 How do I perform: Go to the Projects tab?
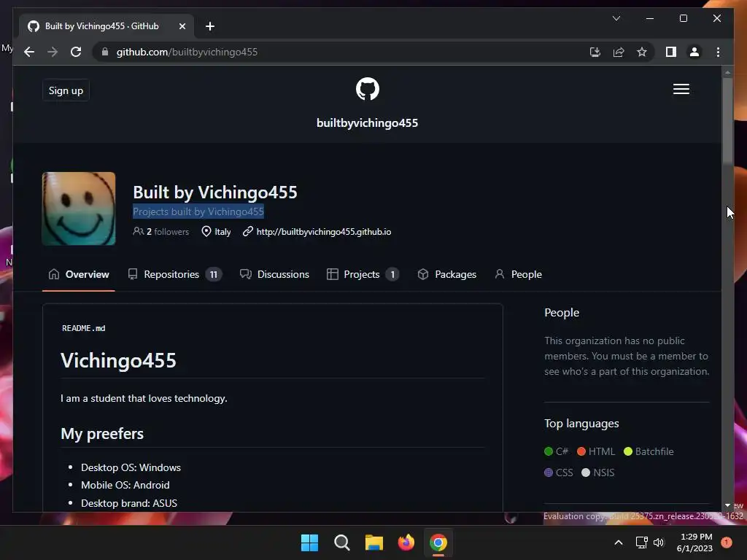[362, 274]
